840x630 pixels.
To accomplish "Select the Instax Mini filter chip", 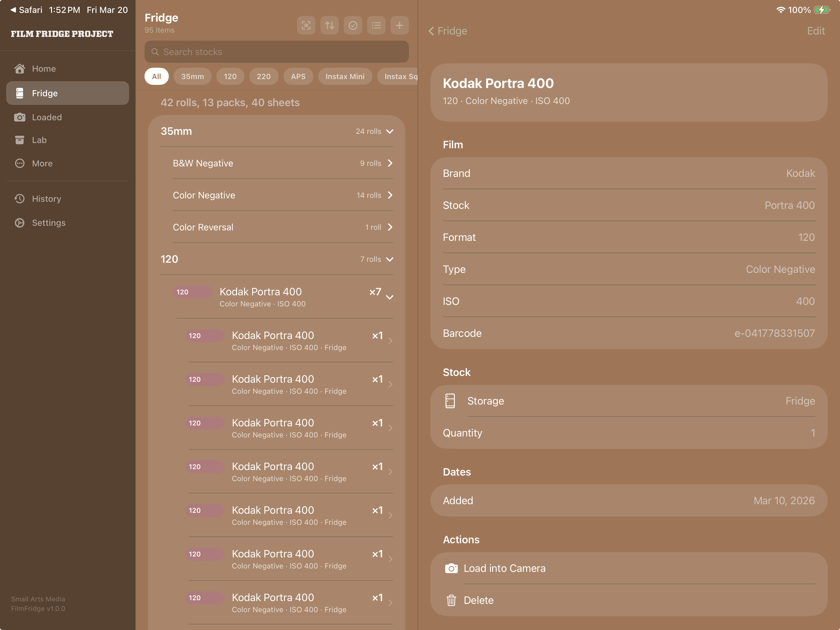I will pos(344,76).
